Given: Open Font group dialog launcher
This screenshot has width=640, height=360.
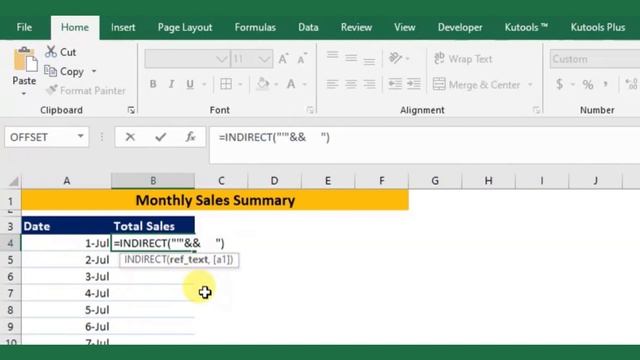Looking at the screenshot, I should click(310, 110).
